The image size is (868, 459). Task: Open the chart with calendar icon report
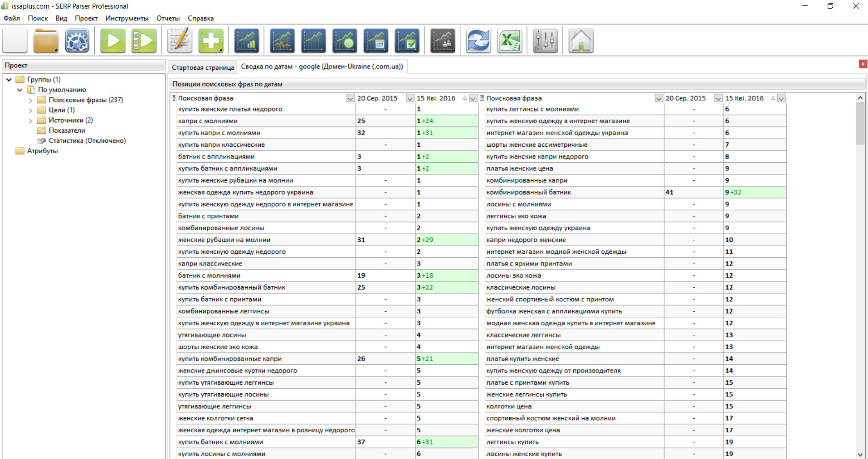pyautogui.click(x=376, y=41)
